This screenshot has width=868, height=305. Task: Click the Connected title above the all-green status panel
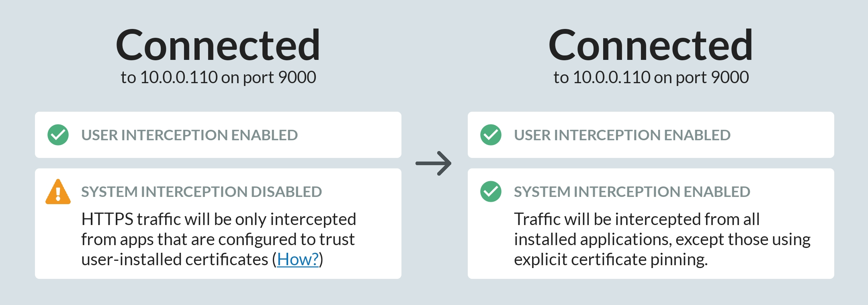(651, 45)
